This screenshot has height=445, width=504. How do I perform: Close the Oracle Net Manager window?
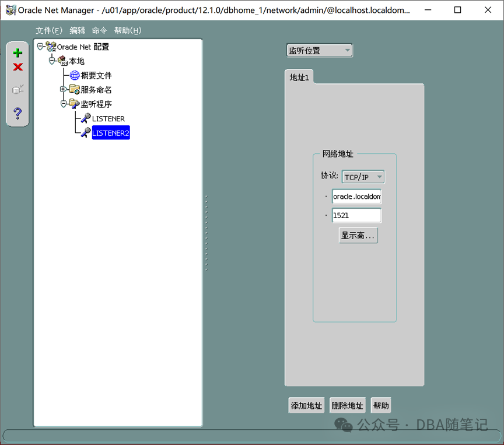(488, 10)
